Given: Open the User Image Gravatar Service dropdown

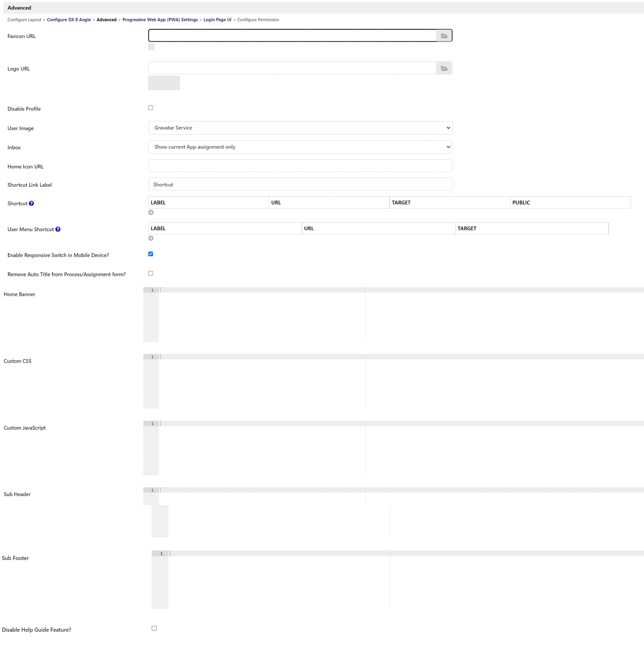Looking at the screenshot, I should [300, 128].
